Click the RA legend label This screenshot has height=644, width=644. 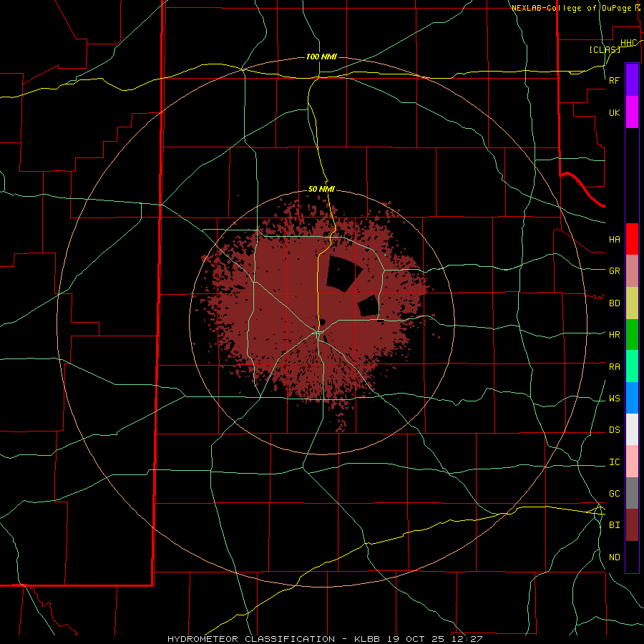[x=614, y=367]
